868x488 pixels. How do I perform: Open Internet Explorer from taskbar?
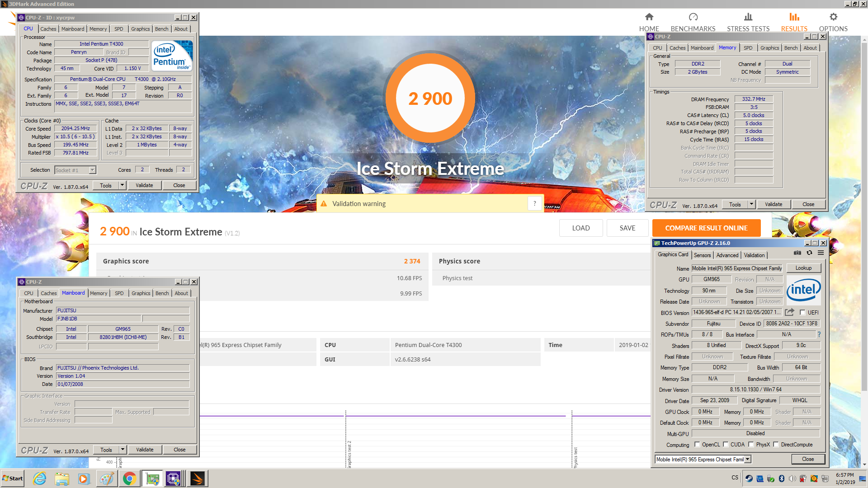coord(40,479)
